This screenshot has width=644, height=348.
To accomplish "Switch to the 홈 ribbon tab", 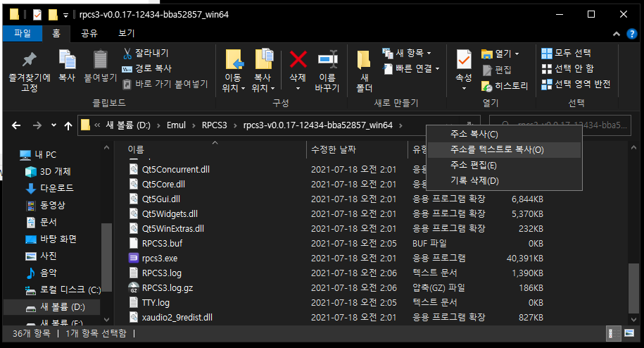I will (56, 33).
